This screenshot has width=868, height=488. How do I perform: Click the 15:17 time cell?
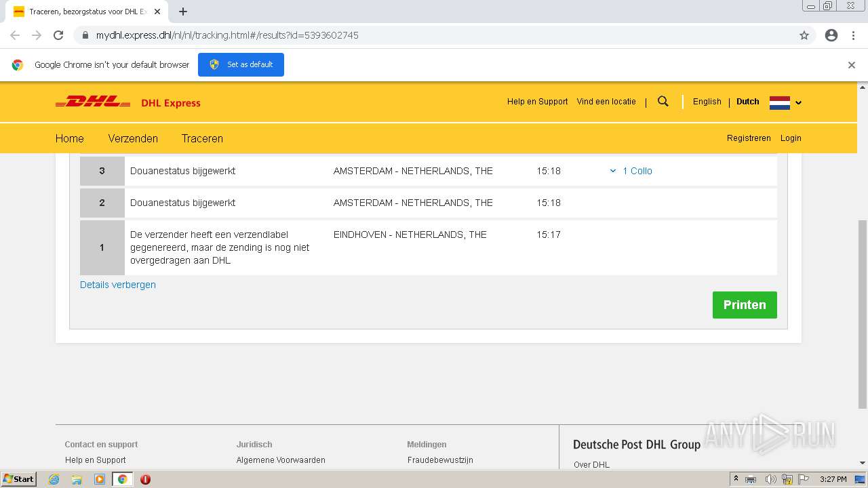[549, 235]
